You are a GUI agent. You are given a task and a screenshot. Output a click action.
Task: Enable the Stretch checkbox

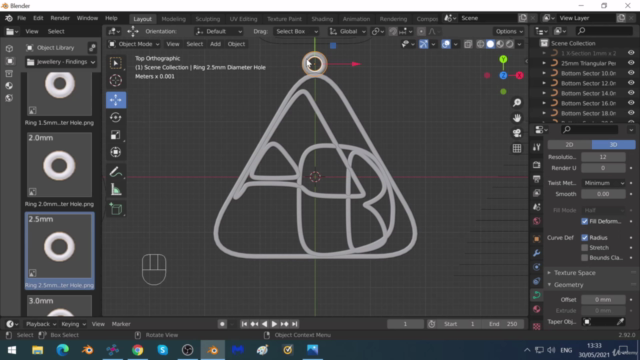click(584, 248)
